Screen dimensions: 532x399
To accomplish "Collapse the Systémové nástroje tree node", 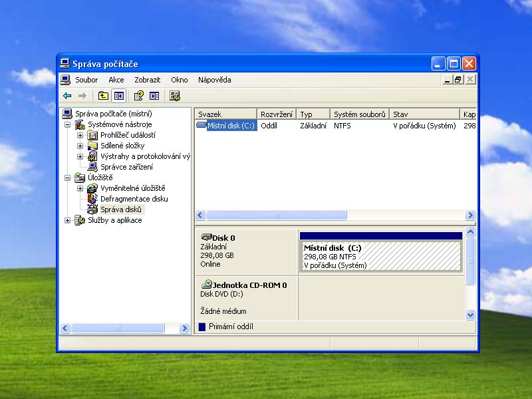I will point(67,125).
